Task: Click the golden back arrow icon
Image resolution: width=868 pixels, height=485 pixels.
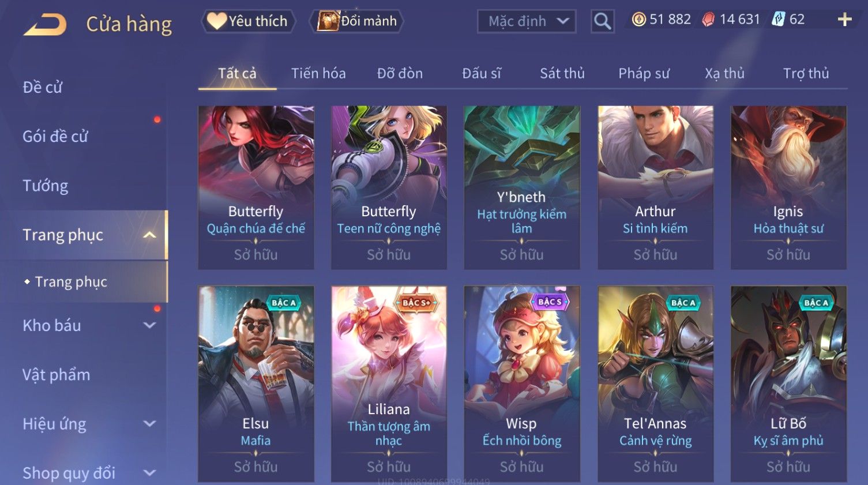Action: 45,25
